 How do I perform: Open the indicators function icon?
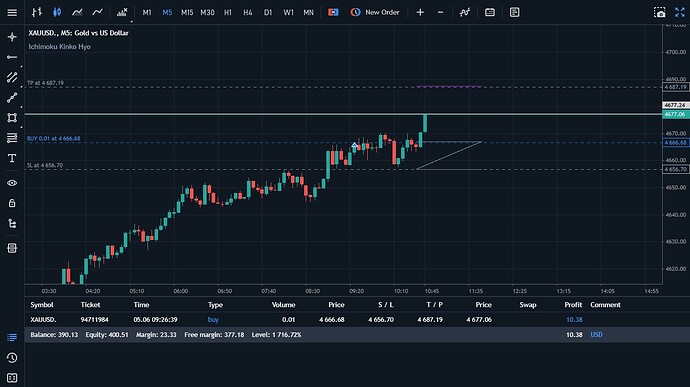(465, 12)
